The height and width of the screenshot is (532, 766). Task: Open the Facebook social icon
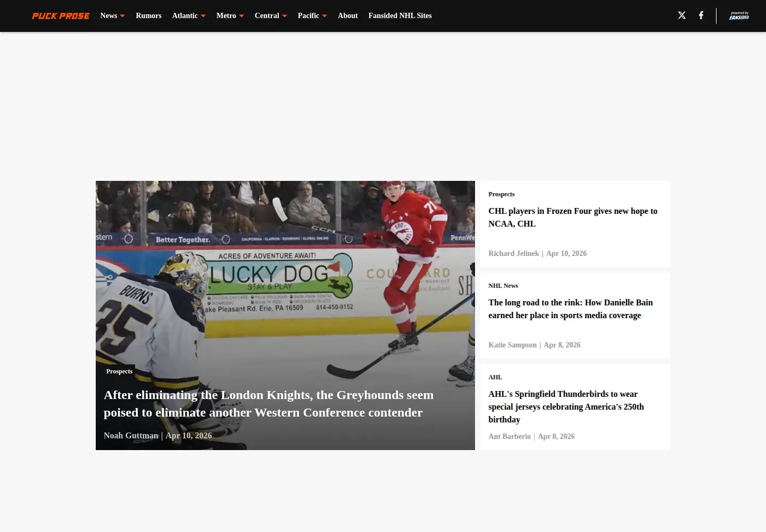pyautogui.click(x=701, y=15)
